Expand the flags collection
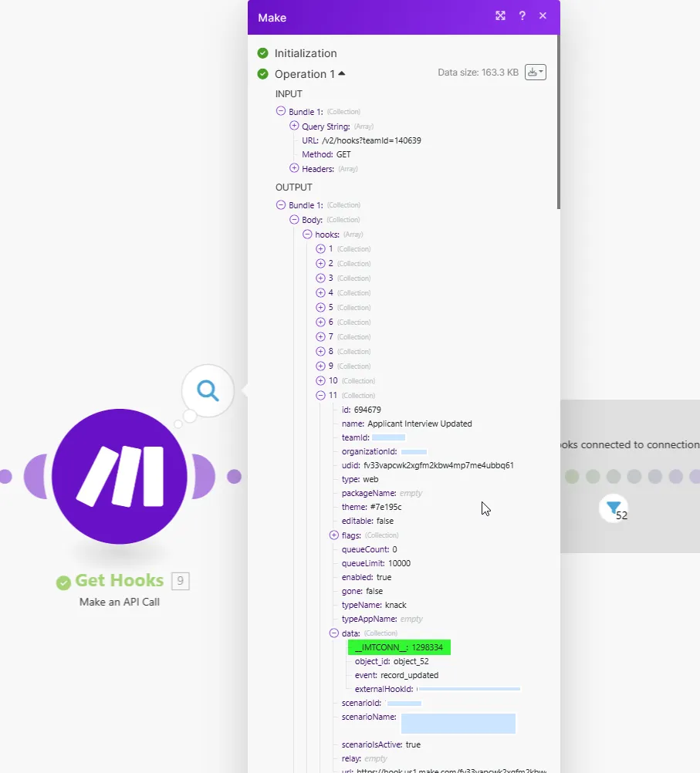The image size is (700, 773). pos(334,535)
